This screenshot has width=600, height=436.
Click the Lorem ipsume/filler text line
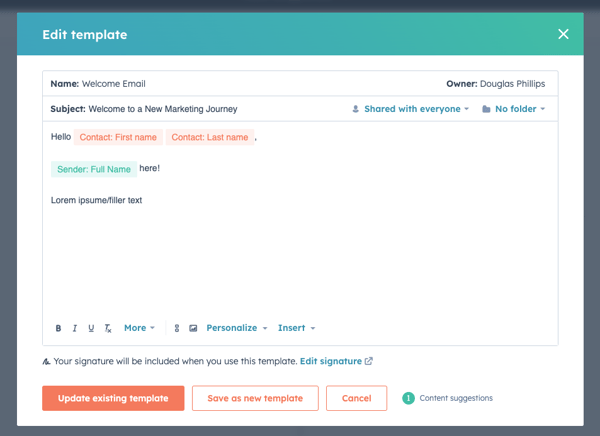click(96, 200)
